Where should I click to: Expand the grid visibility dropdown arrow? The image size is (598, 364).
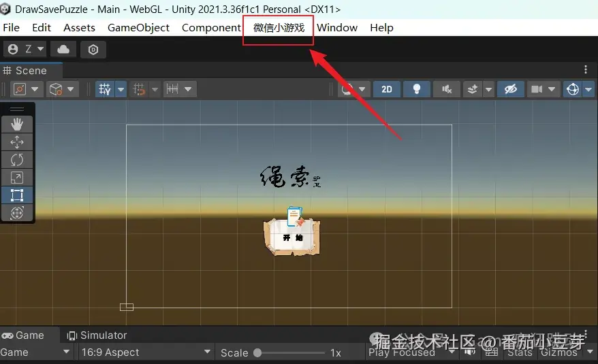click(x=121, y=89)
